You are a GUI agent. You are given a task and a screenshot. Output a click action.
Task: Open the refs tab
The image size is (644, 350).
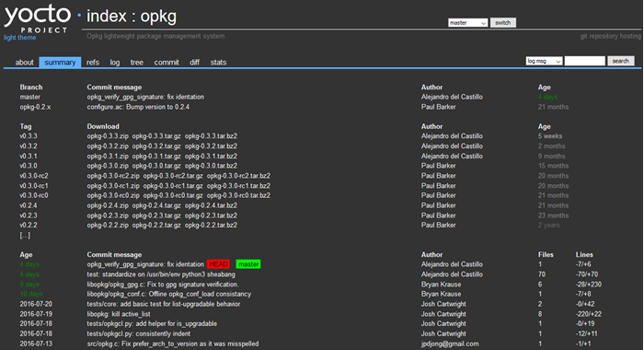(x=93, y=62)
